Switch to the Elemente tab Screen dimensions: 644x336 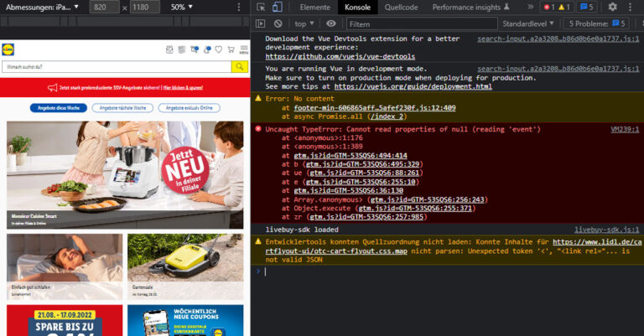315,7
